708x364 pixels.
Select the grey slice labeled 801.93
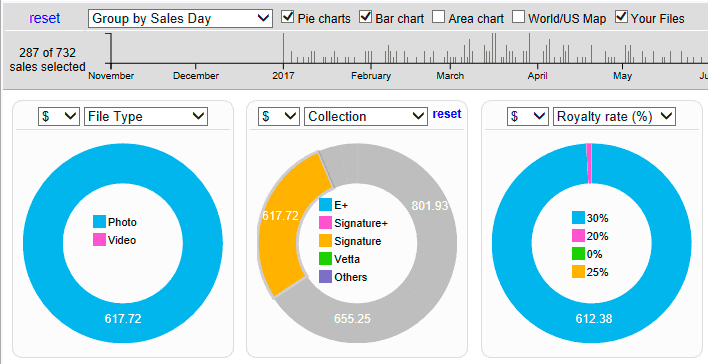click(x=429, y=205)
